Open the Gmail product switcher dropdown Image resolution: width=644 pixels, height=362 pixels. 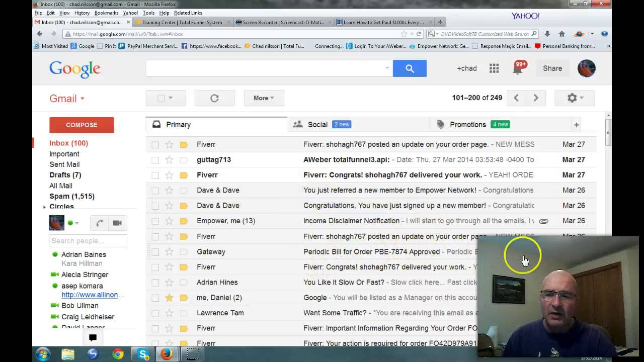click(x=67, y=99)
